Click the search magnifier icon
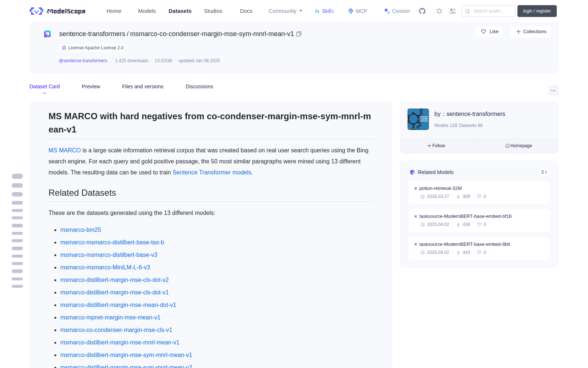588x368 pixels. [467, 11]
